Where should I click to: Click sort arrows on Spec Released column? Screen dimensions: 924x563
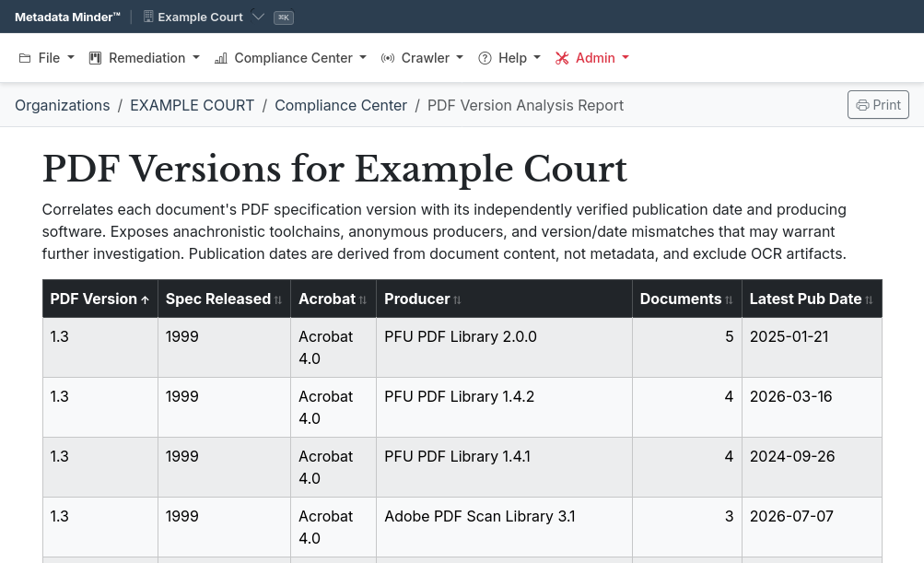click(x=278, y=300)
